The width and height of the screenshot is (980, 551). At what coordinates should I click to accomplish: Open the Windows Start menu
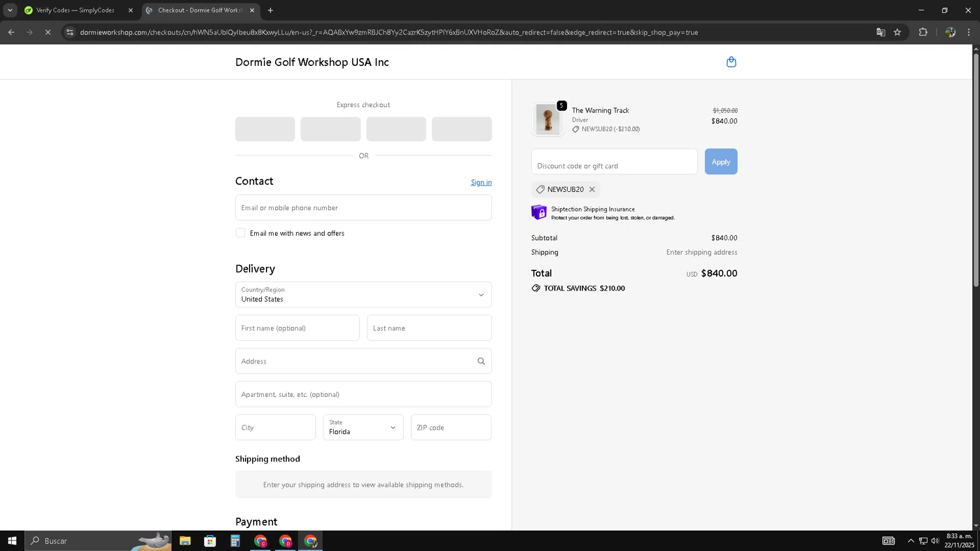tap(12, 541)
